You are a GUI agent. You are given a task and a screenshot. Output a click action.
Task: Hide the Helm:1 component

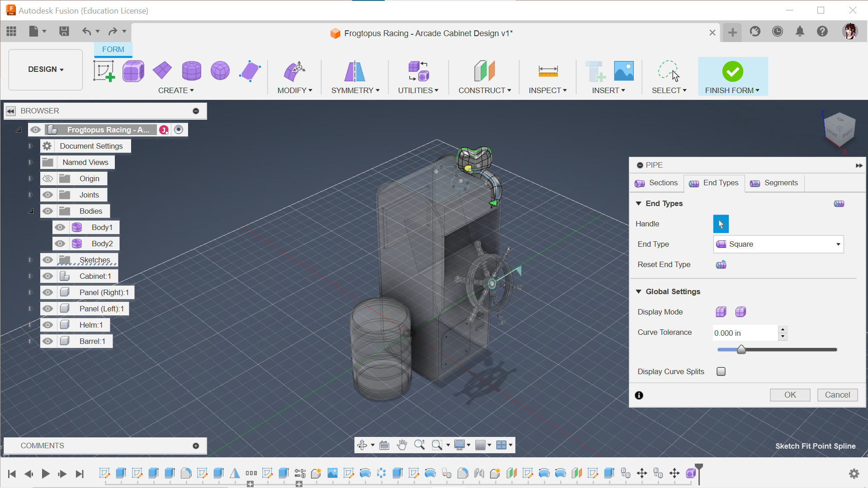pyautogui.click(x=47, y=325)
